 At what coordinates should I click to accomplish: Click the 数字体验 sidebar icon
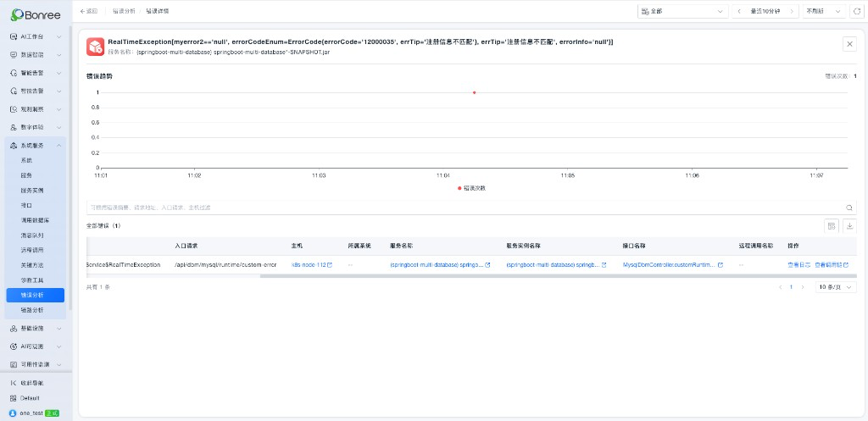pos(14,127)
